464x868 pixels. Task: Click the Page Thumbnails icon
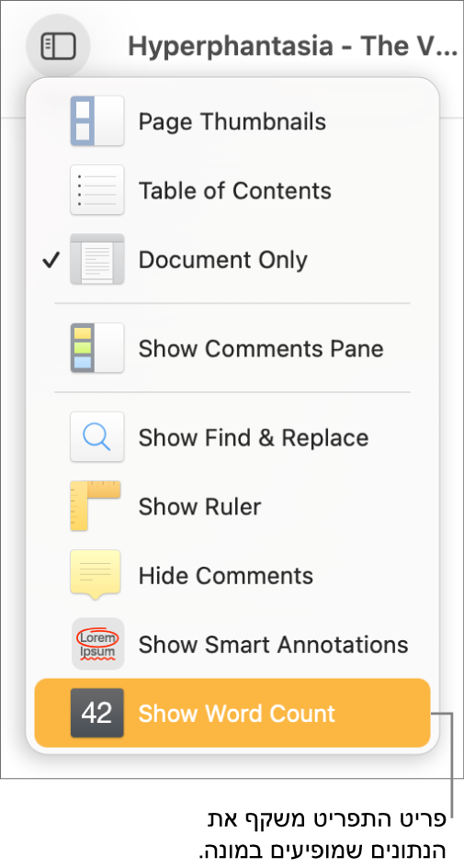tap(96, 120)
